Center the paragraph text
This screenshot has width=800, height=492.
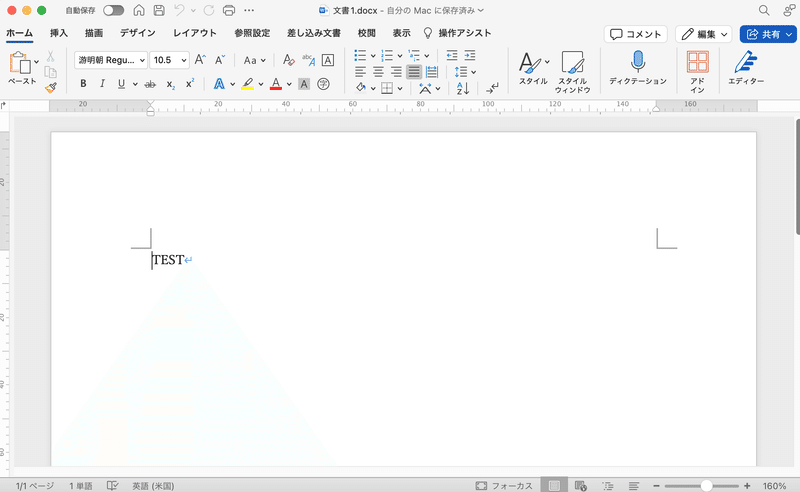(378, 71)
